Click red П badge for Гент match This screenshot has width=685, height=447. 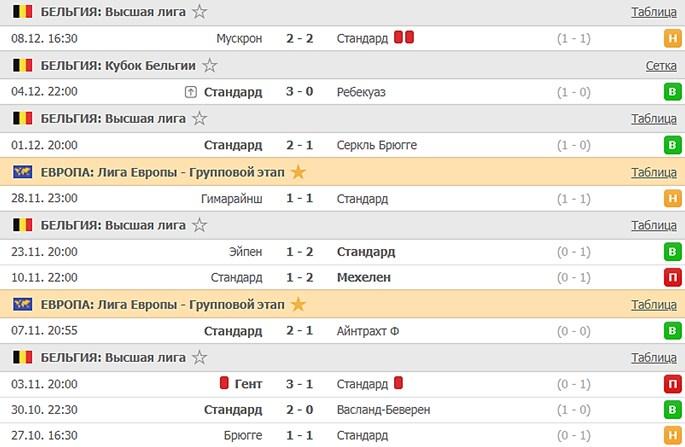672,383
